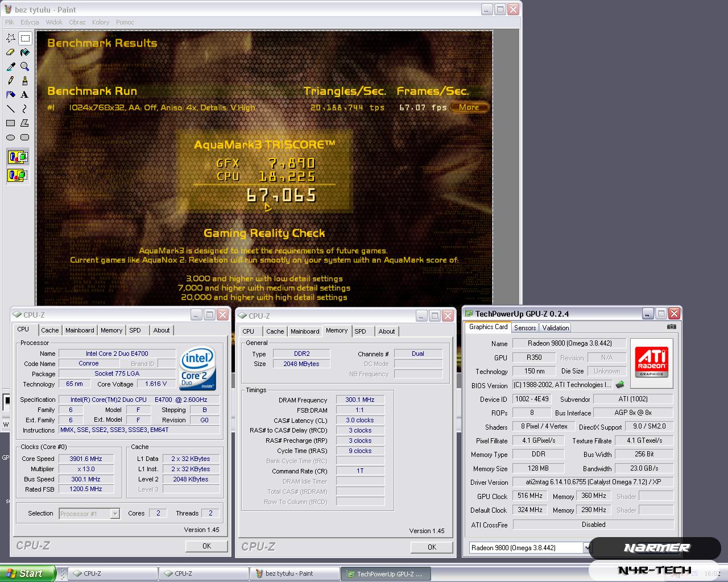Screen dimensions: 728x582
Task: Open Mainboard tab in the Timings CPU-Z window
Action: tap(305, 331)
